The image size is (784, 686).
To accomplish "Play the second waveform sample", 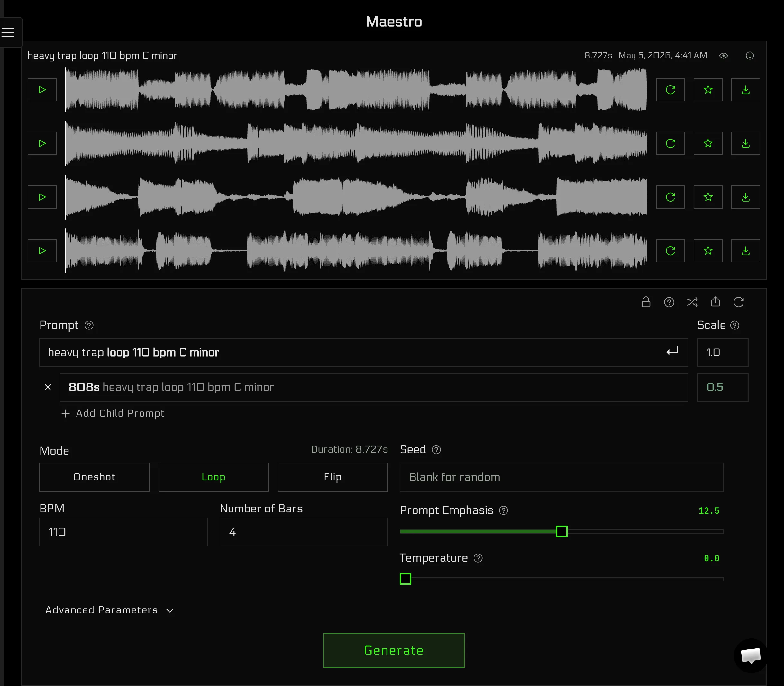I will (42, 143).
